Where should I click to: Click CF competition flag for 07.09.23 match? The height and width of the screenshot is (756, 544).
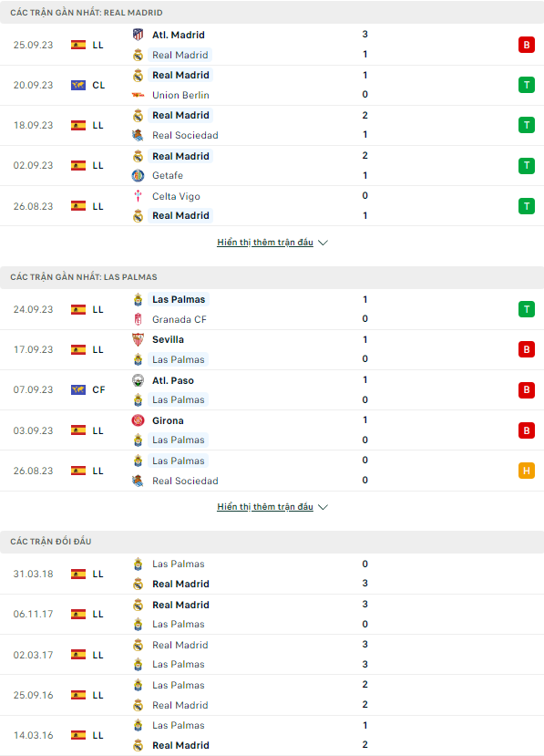coord(78,389)
